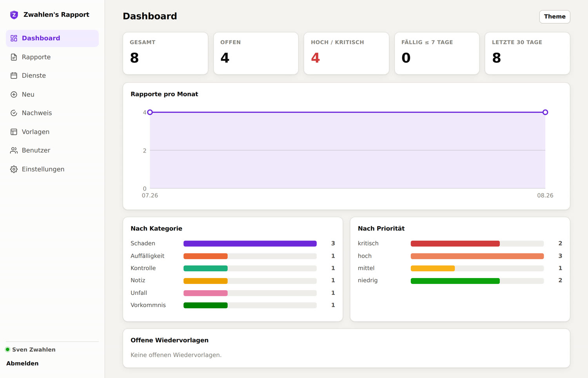Click Abmelden to log out
Viewport: 588px width, 378px height.
(22, 363)
